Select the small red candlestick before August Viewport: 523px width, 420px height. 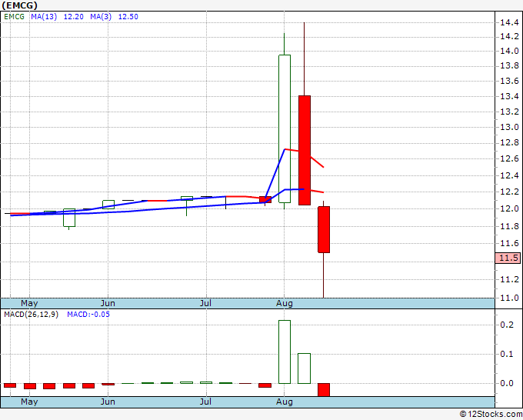click(x=265, y=199)
